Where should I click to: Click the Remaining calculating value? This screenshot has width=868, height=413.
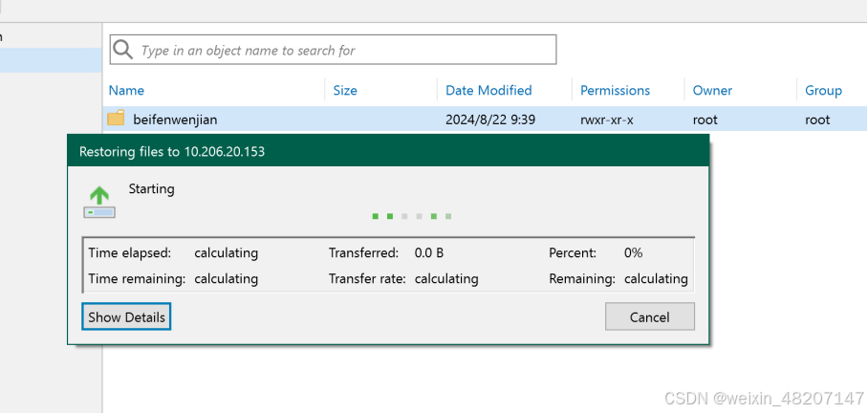[656, 278]
